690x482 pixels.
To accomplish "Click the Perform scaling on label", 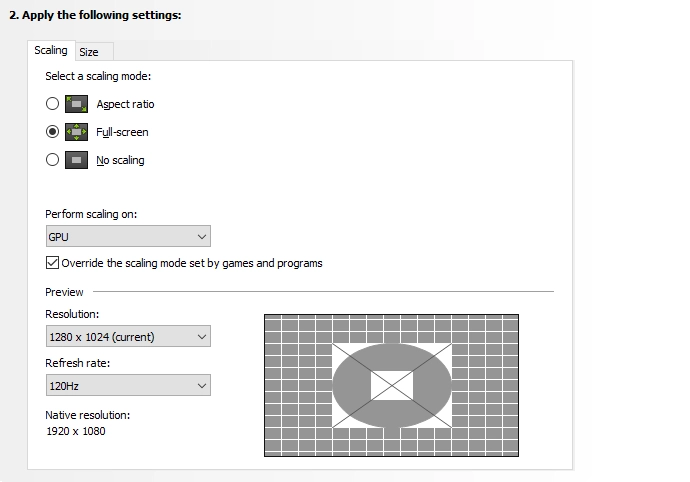I will tap(91, 214).
